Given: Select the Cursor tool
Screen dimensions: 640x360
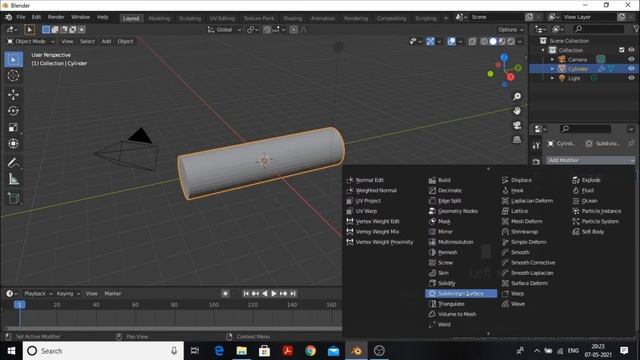Looking at the screenshot, I should click(13, 76).
